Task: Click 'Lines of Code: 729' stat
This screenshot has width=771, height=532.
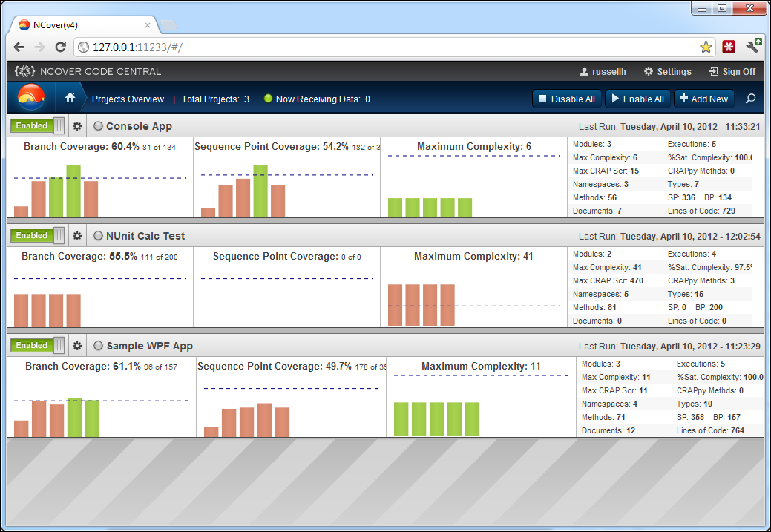Action: tap(702, 211)
